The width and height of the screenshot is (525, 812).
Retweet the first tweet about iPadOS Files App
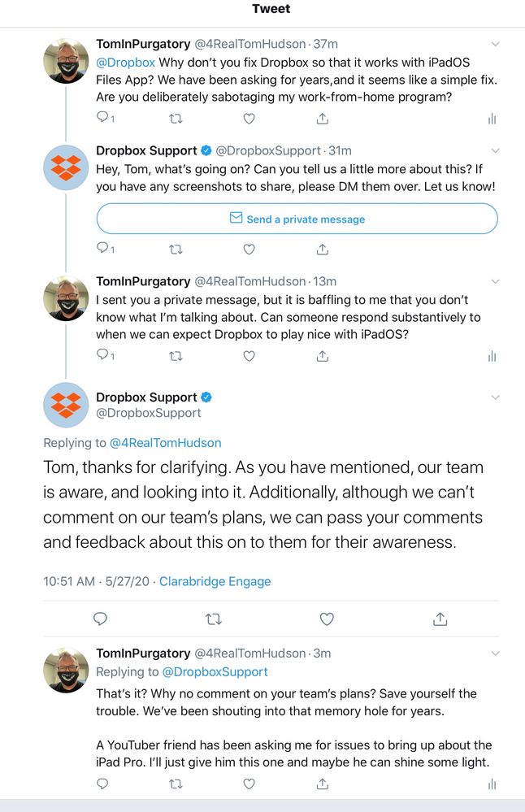(176, 119)
